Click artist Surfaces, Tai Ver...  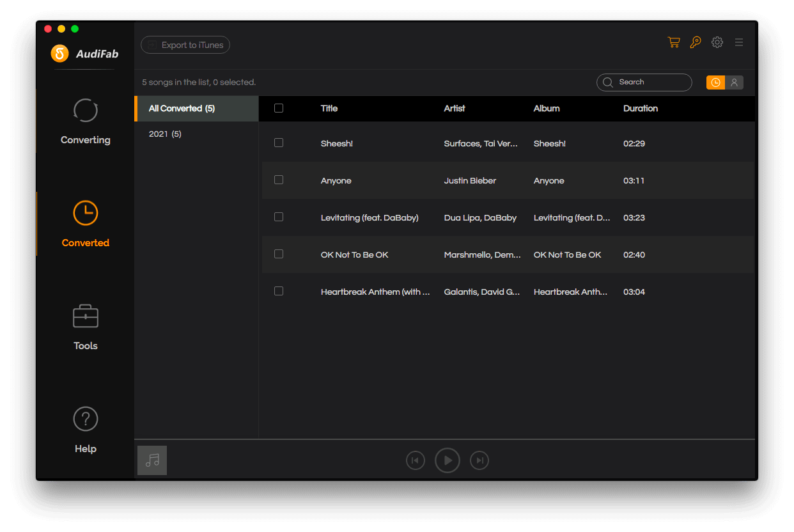coord(481,144)
